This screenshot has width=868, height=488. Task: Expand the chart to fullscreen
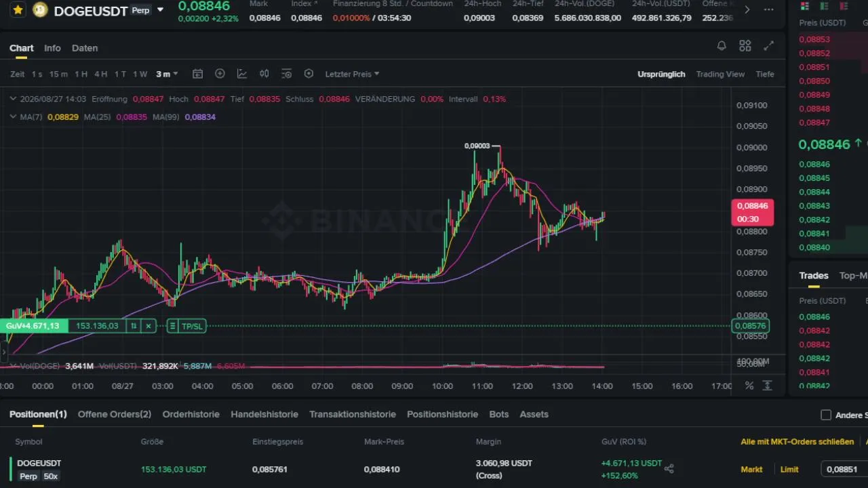tap(768, 46)
